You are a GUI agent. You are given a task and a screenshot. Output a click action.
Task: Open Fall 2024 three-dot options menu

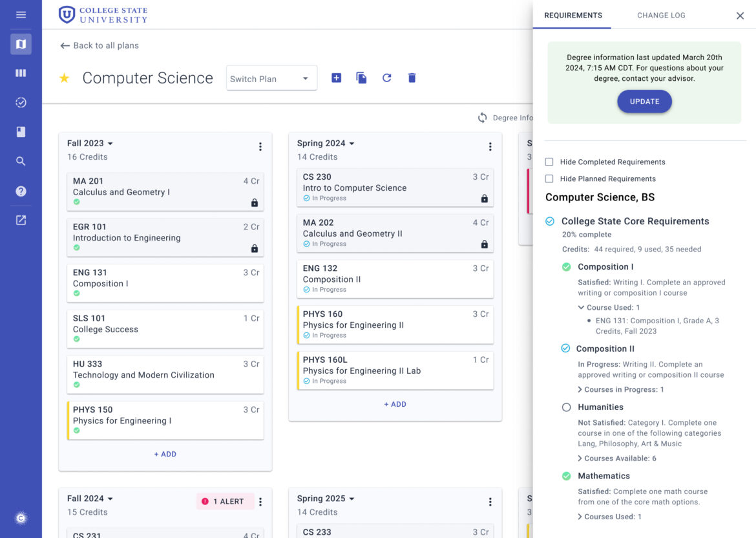pyautogui.click(x=260, y=502)
